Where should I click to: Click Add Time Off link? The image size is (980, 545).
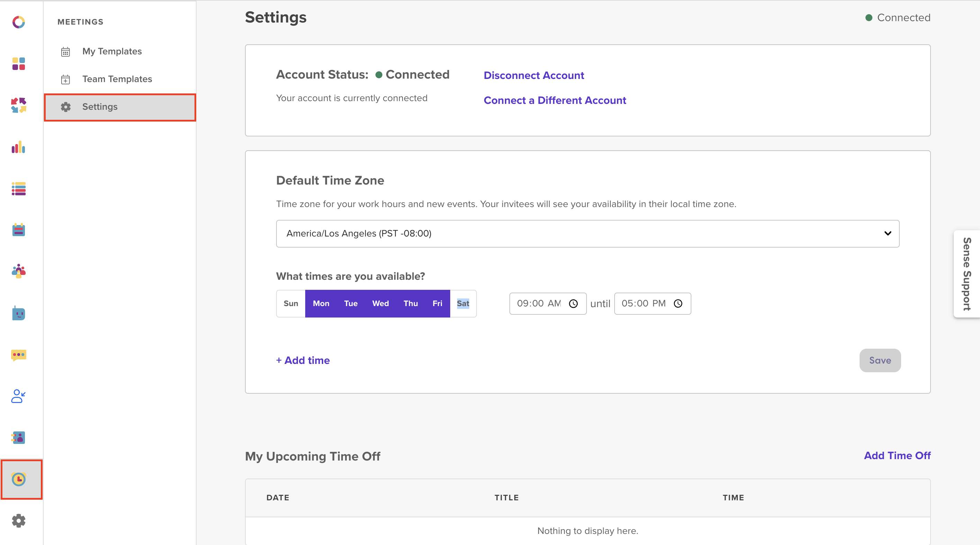pos(897,456)
